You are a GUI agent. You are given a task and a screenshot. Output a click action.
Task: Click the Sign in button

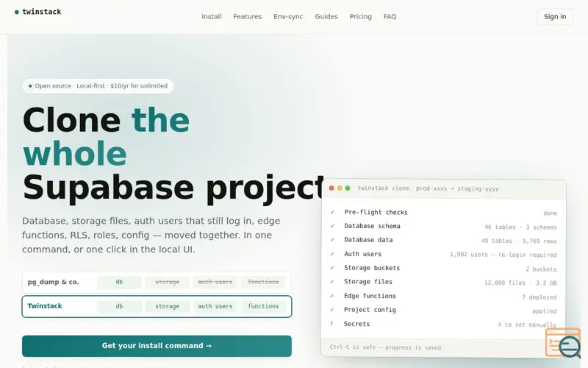pos(555,16)
